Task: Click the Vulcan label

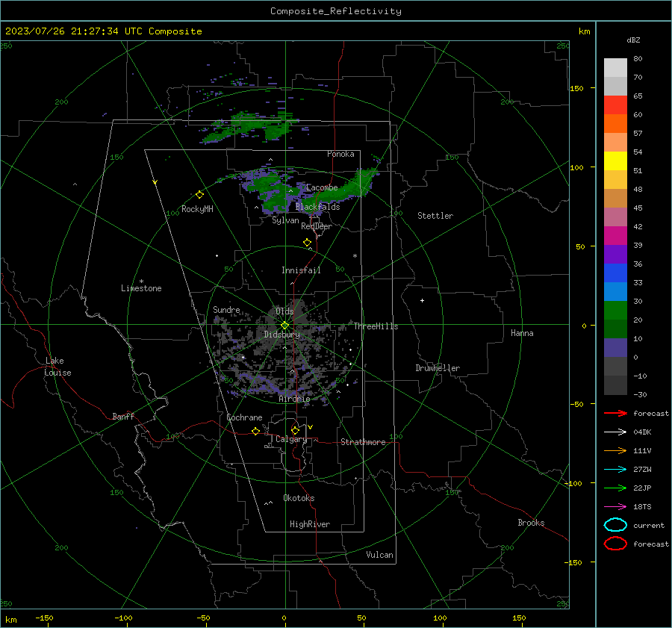Action: click(379, 555)
